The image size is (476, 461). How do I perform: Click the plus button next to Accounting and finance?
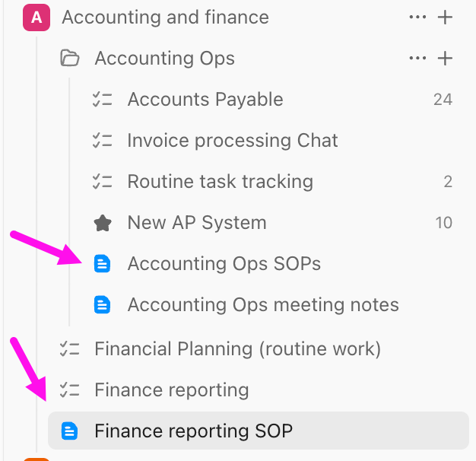point(446,17)
